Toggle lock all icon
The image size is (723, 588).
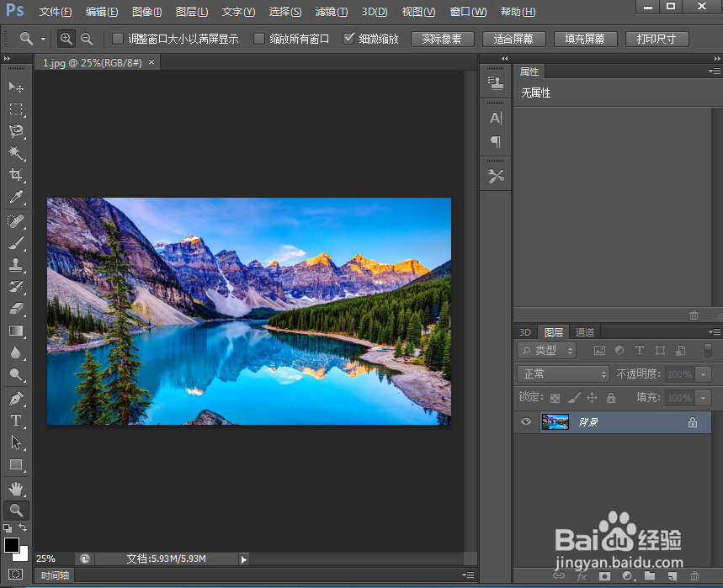click(611, 398)
